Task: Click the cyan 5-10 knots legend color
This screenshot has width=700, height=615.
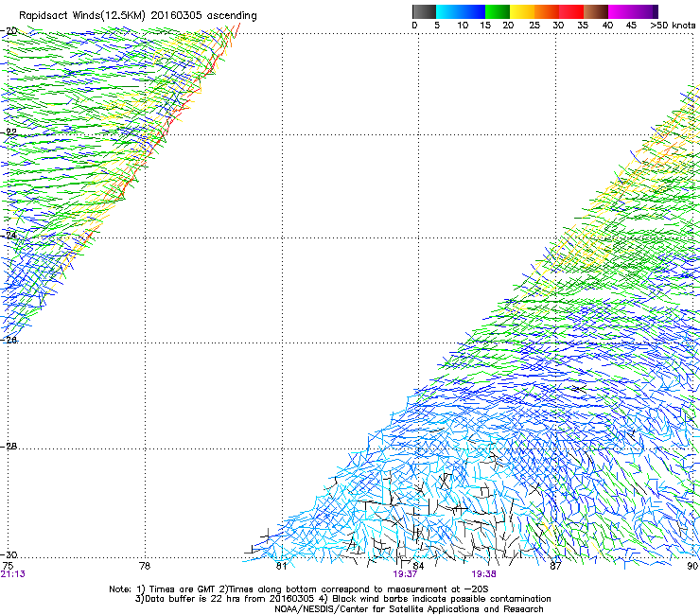Action: click(448, 11)
